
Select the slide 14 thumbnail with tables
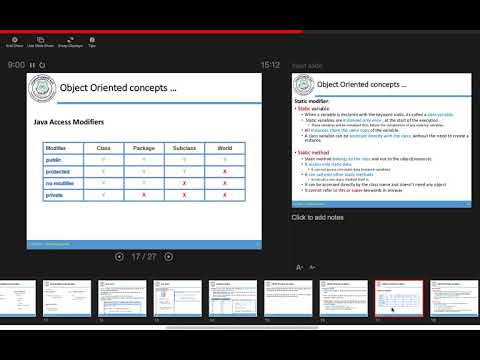(x=233, y=298)
